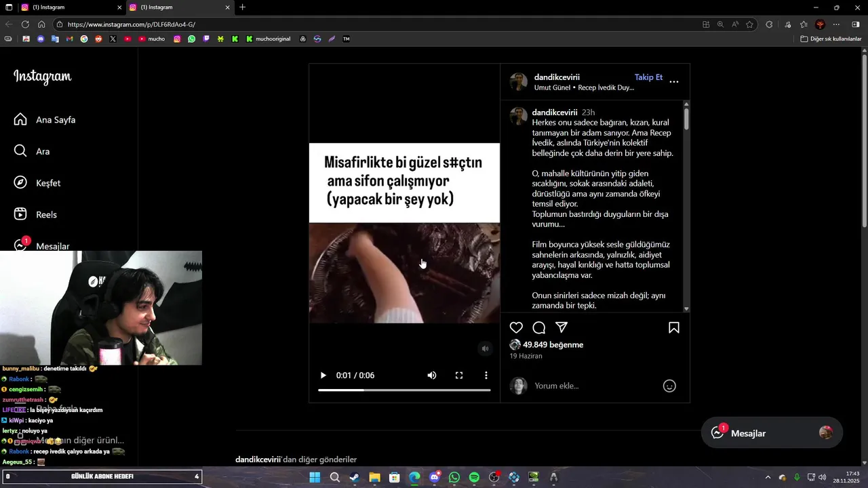Open the Instagram bookmark icon
This screenshot has height=488, width=868.
[177, 39]
